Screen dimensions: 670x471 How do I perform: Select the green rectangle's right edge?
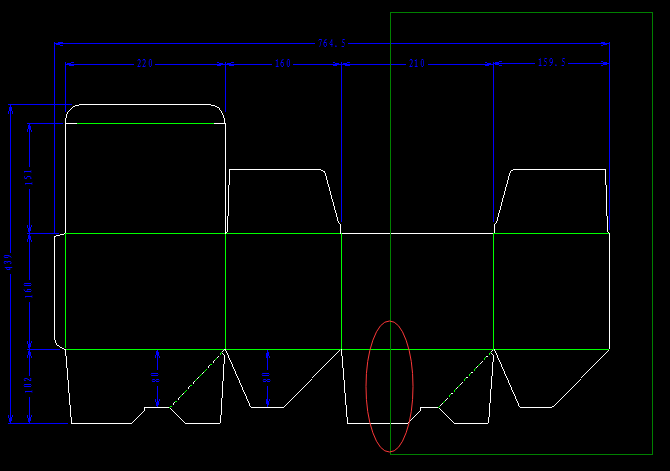coord(652,232)
